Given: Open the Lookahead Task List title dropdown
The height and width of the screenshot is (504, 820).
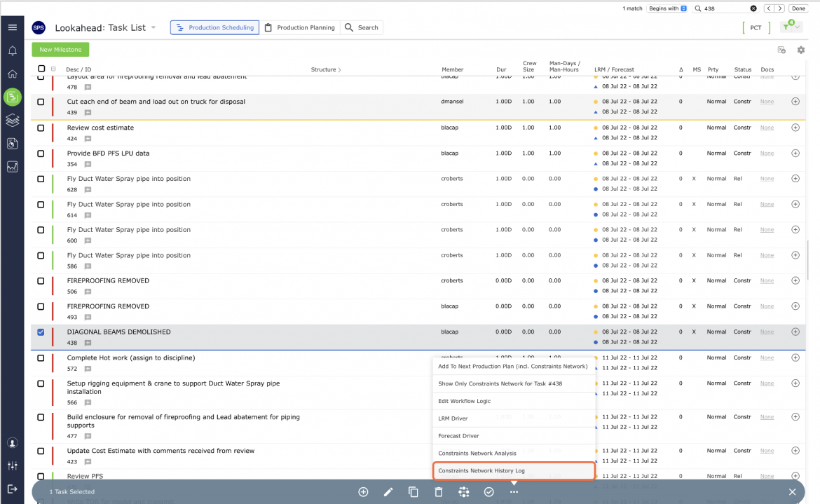Looking at the screenshot, I should [x=153, y=28].
